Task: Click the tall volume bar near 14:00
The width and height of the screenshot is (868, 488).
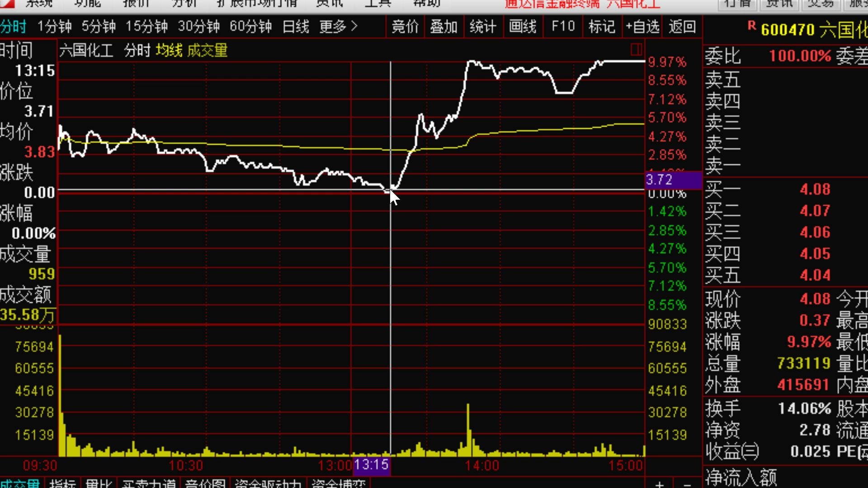Action: (x=468, y=429)
